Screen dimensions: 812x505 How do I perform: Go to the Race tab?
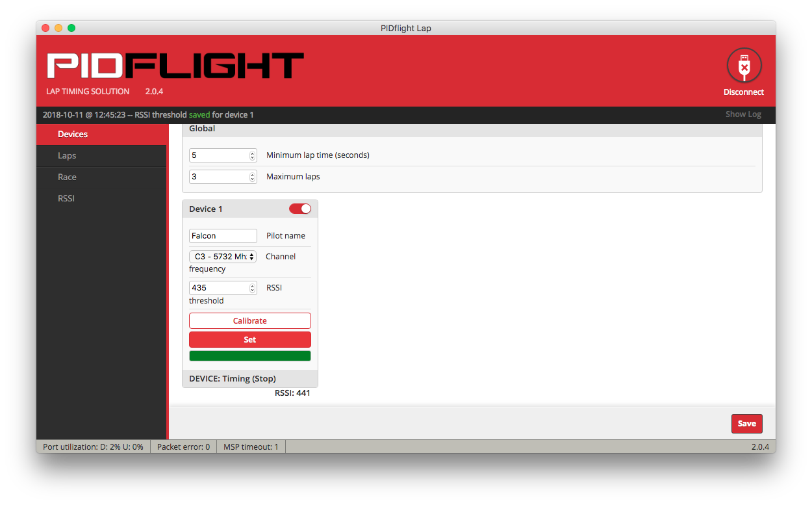click(67, 177)
